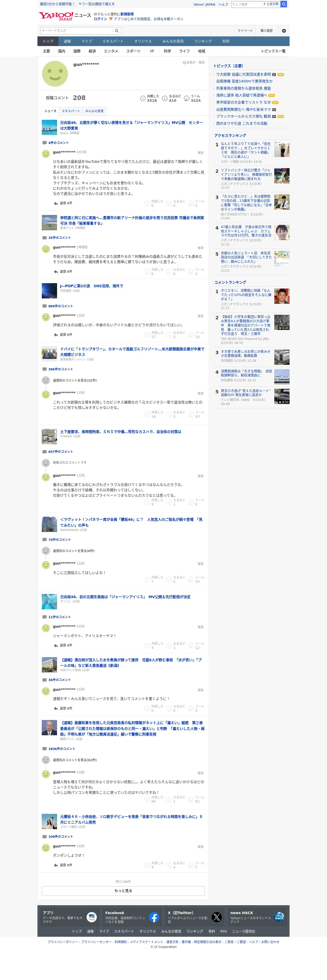
Task: Click the 上谷沙弥 trending search suggestion
Action: click(x=271, y=4)
